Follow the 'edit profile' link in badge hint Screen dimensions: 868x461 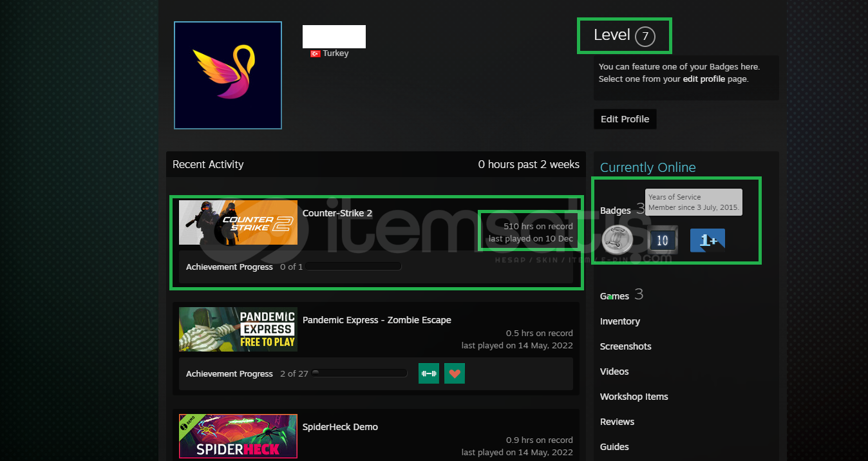pyautogui.click(x=703, y=79)
